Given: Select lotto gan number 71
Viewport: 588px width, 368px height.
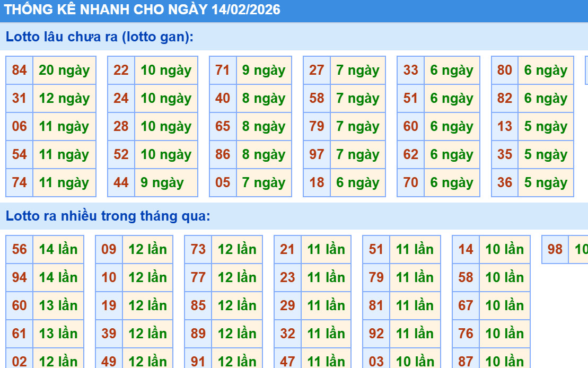Looking at the screenshot, I should click(x=223, y=69).
